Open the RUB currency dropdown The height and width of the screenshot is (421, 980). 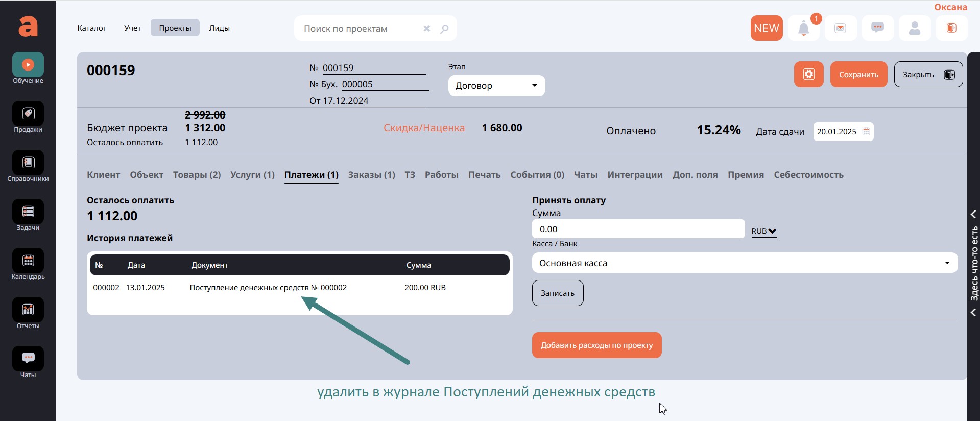(x=763, y=231)
